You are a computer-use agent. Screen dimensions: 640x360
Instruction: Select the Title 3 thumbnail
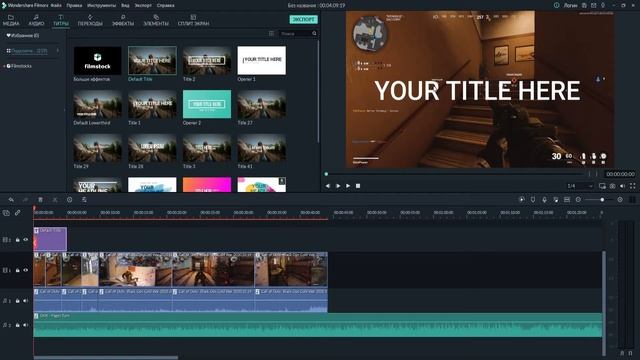[x=207, y=148]
